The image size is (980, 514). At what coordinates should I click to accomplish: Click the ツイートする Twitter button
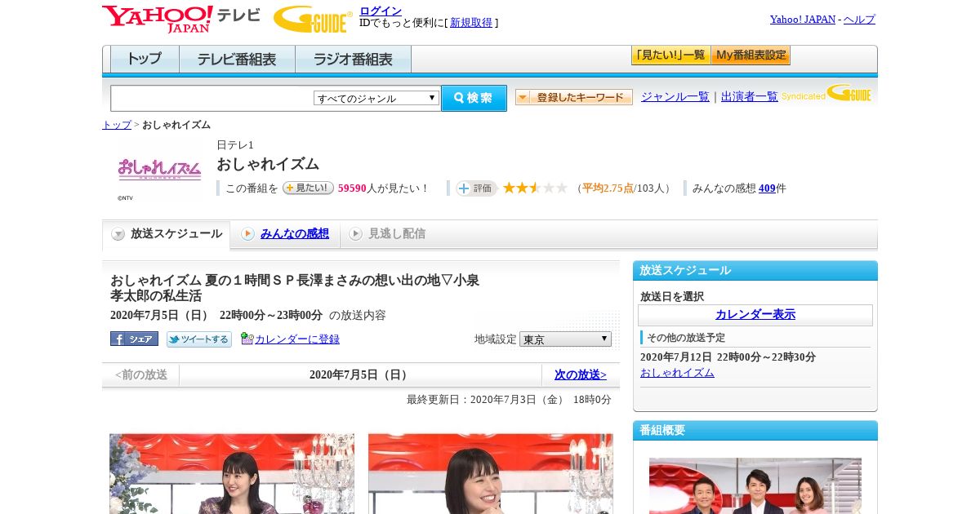[x=199, y=339]
